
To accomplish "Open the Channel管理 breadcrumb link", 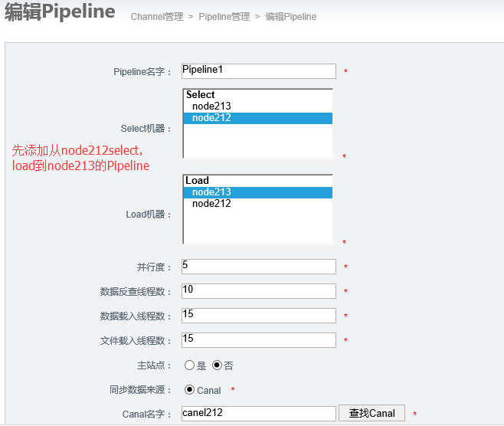I will tap(157, 17).
